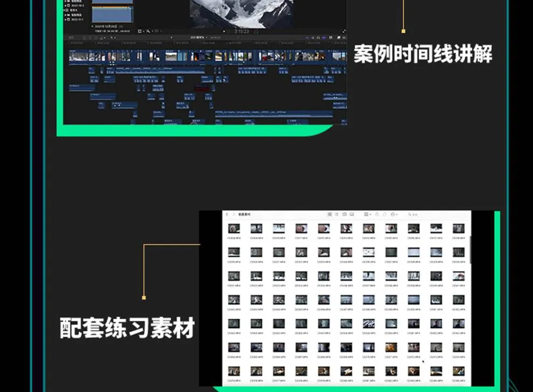Click the viewer fullscreen expand icon
This screenshot has width=533, height=392.
coord(343,31)
